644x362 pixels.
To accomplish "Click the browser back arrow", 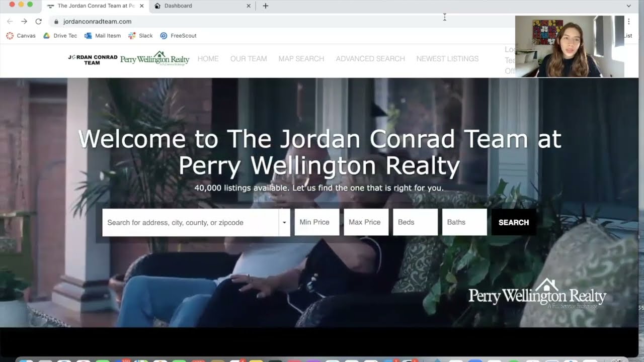I will pyautogui.click(x=10, y=22).
